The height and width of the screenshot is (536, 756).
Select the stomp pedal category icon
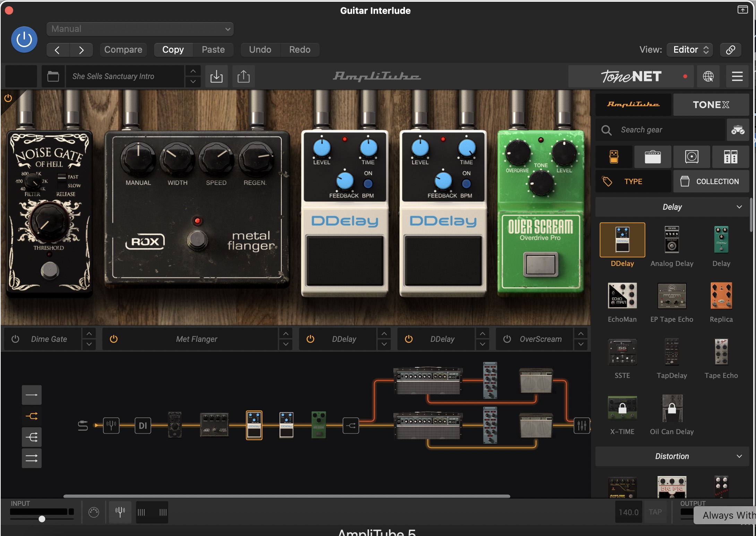(x=614, y=157)
